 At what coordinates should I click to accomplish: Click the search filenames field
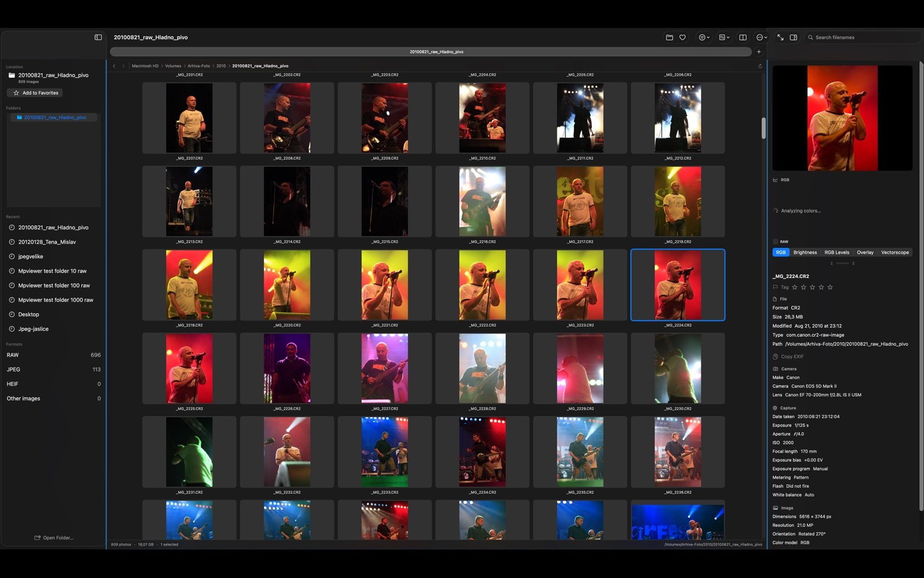pos(862,38)
